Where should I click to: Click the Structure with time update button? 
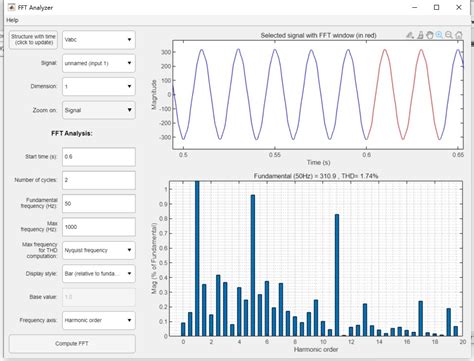coord(33,40)
